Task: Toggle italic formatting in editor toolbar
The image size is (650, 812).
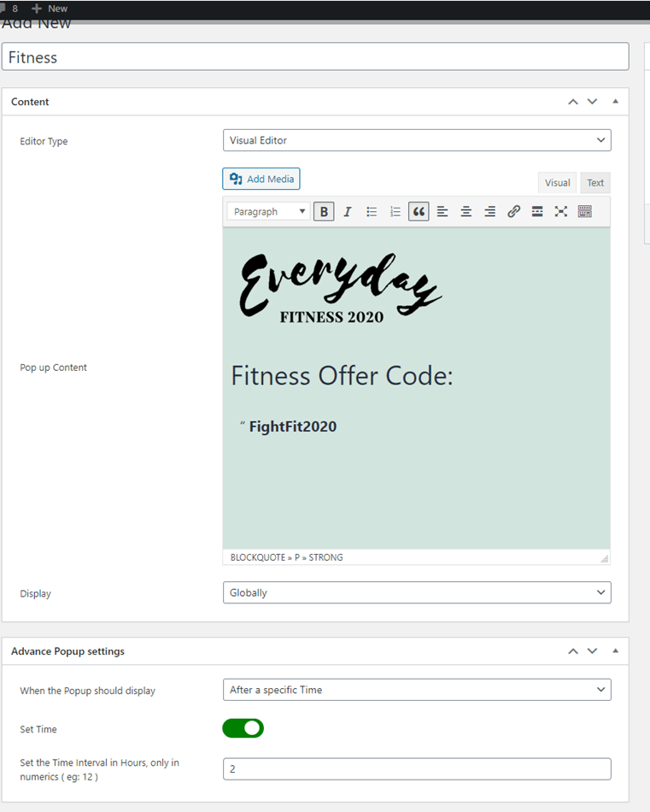Action: (348, 211)
